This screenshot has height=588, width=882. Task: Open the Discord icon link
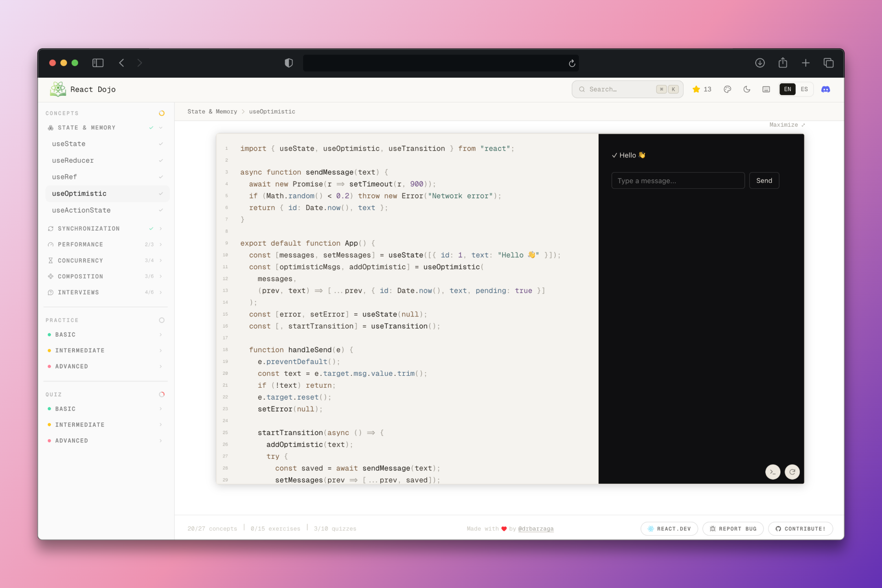825,89
